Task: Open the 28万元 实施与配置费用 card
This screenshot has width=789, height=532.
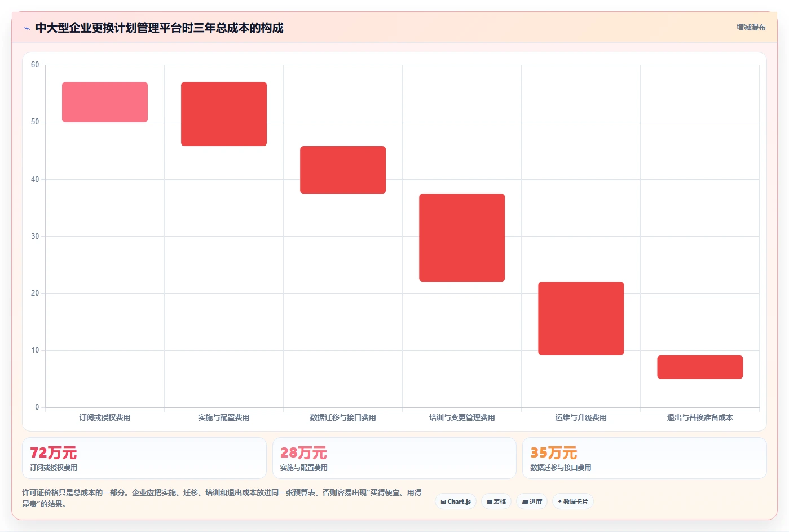Action: click(x=394, y=458)
